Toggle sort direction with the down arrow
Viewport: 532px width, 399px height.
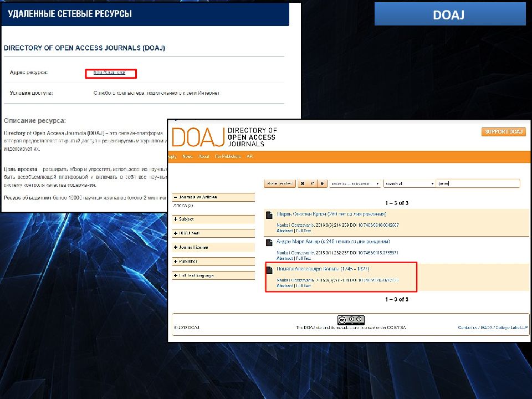[x=323, y=183]
